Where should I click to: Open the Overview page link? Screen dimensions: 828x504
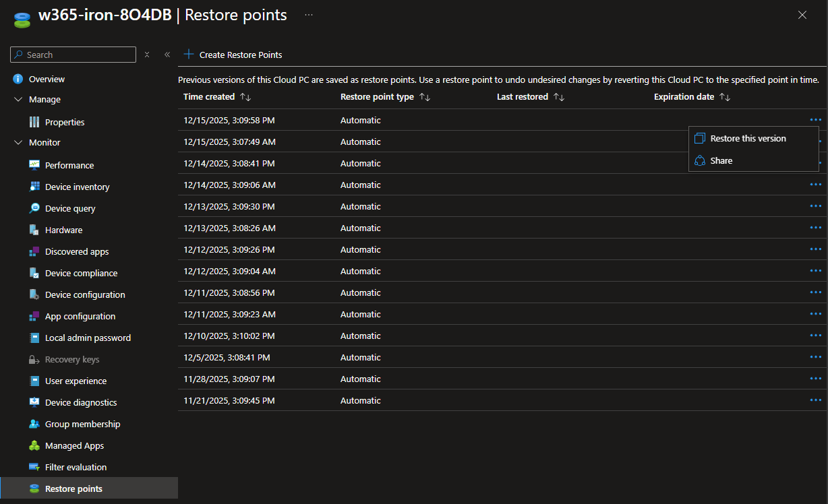(x=47, y=79)
